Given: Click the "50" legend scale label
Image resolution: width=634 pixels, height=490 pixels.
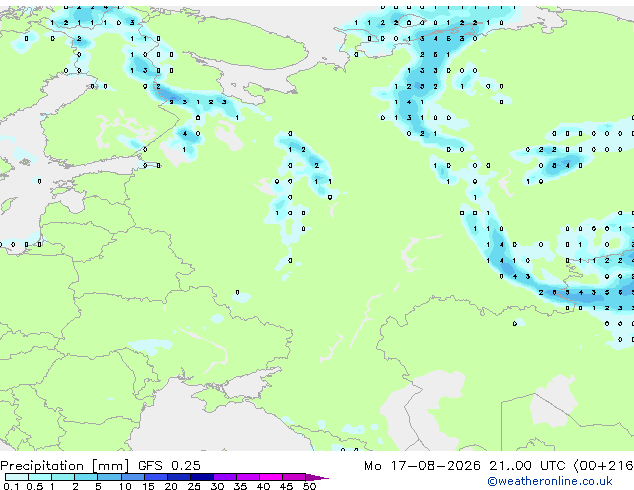Looking at the screenshot, I should coord(309,486).
